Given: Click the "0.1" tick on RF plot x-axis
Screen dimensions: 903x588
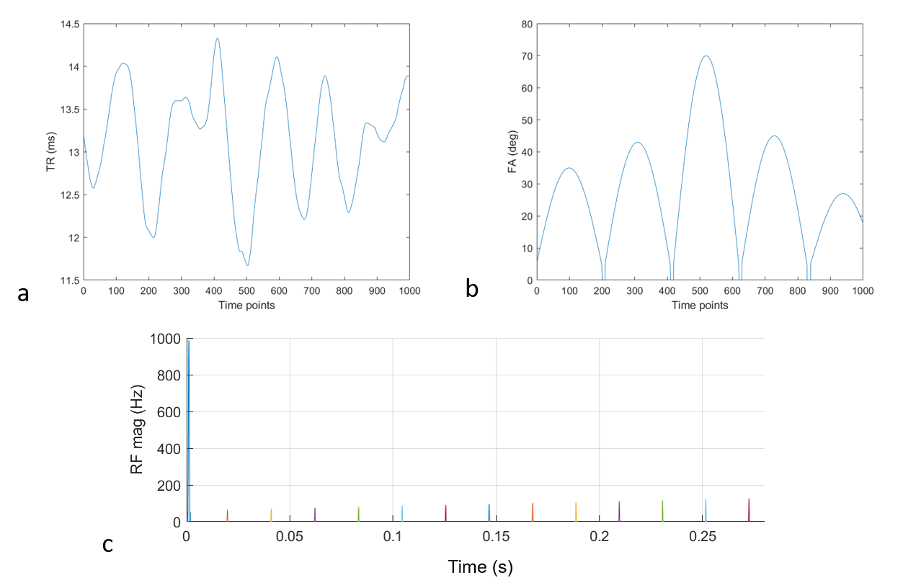Looking at the screenshot, I should click(393, 537).
